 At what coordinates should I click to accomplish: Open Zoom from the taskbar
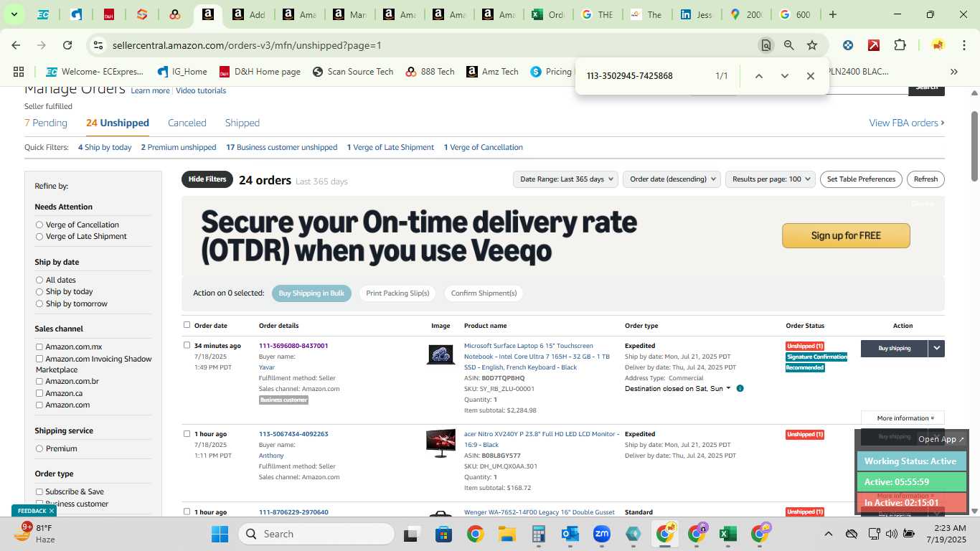click(x=602, y=534)
